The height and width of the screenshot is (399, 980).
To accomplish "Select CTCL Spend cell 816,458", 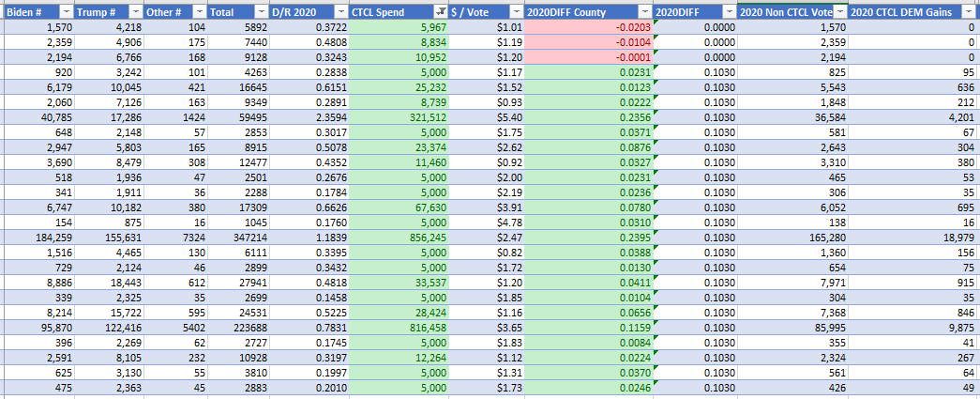I will [399, 327].
